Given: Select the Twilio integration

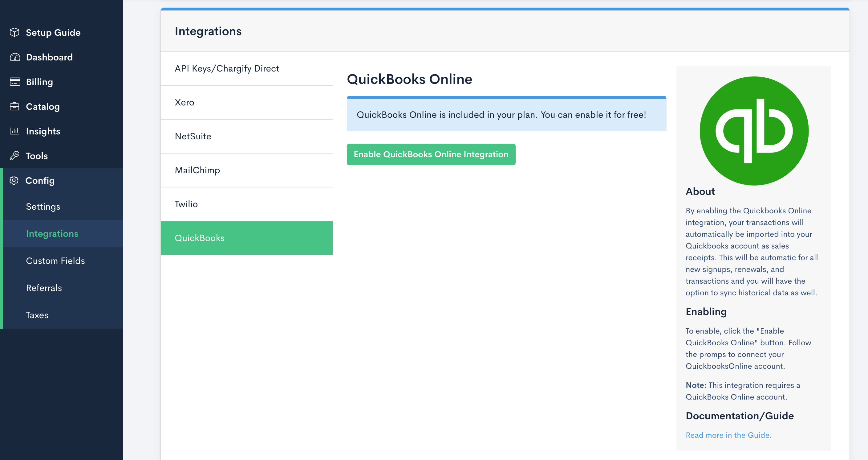Looking at the screenshot, I should coord(247,204).
